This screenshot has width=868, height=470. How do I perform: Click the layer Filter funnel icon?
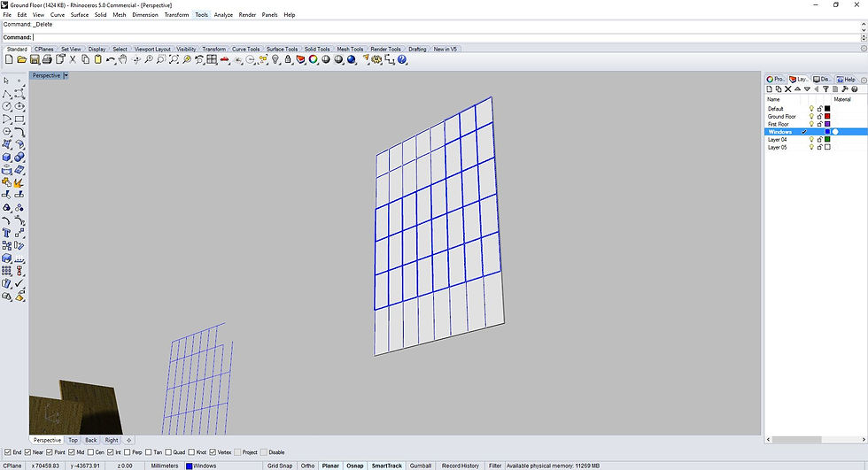click(x=825, y=89)
